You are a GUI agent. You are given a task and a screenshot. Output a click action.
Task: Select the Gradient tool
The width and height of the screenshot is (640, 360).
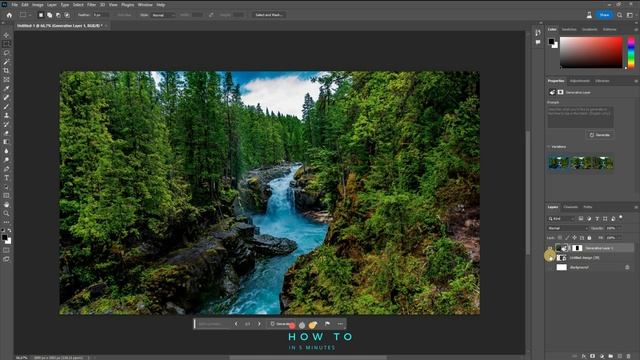pos(6,142)
